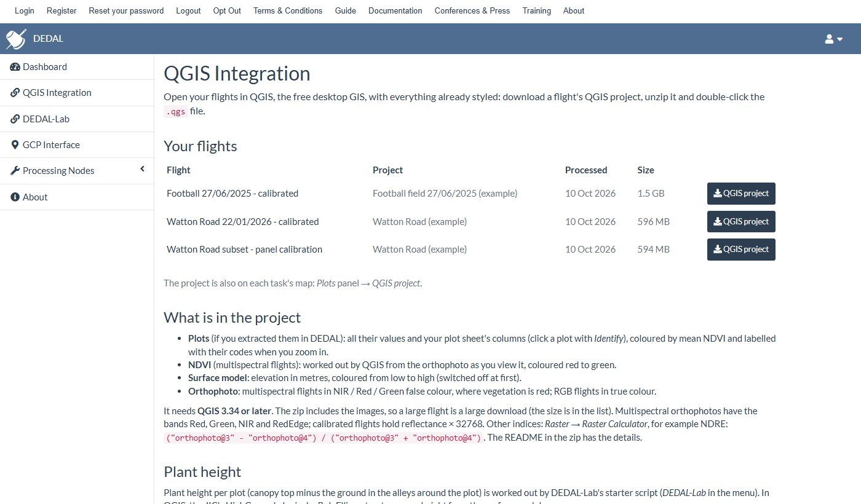This screenshot has height=504, width=861.
Task: Click the Flight column header
Action: (178, 170)
